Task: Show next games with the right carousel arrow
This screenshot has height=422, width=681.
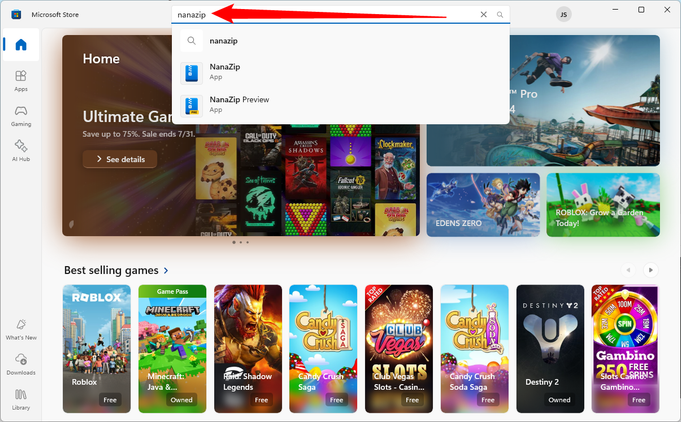Action: click(650, 270)
